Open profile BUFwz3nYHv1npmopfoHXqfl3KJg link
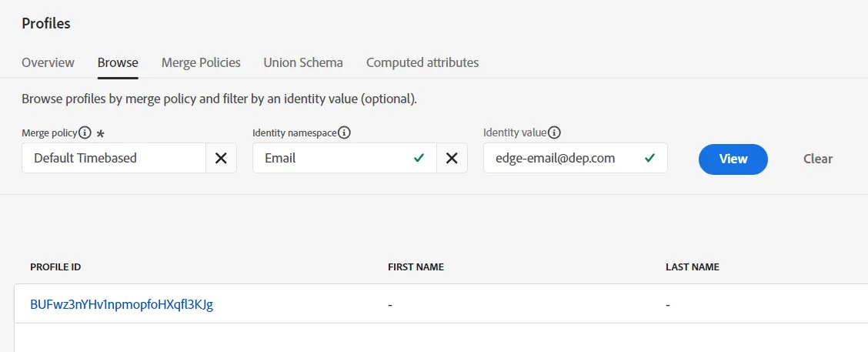 pos(122,304)
